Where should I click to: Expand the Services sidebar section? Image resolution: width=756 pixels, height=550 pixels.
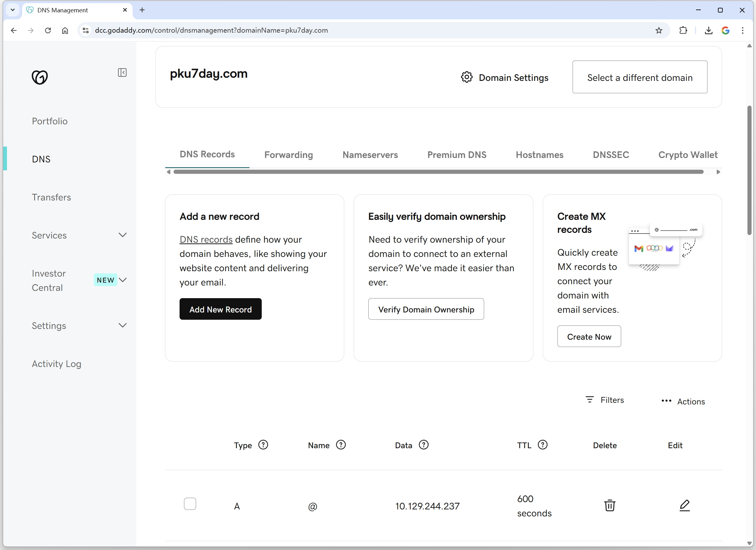click(123, 235)
